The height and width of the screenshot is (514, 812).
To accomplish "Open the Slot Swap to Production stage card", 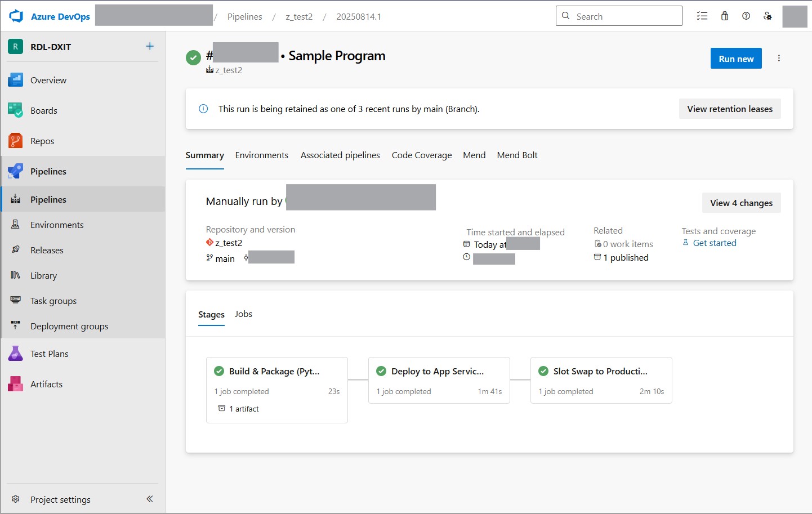I will tap(601, 381).
